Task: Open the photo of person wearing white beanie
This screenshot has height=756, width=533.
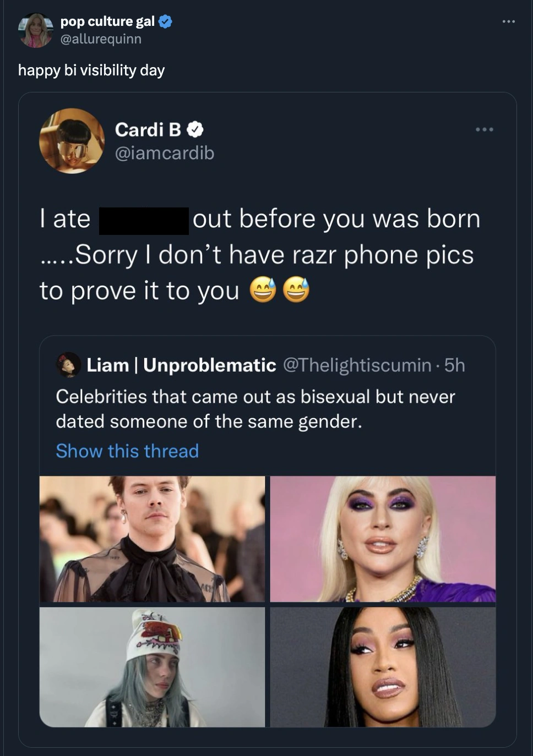Action: click(x=152, y=667)
